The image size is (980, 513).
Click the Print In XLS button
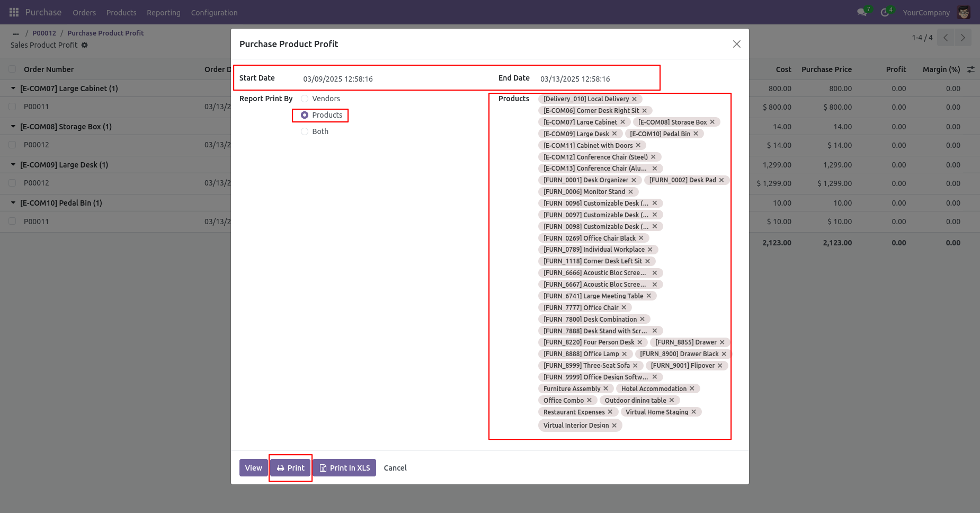click(x=344, y=468)
